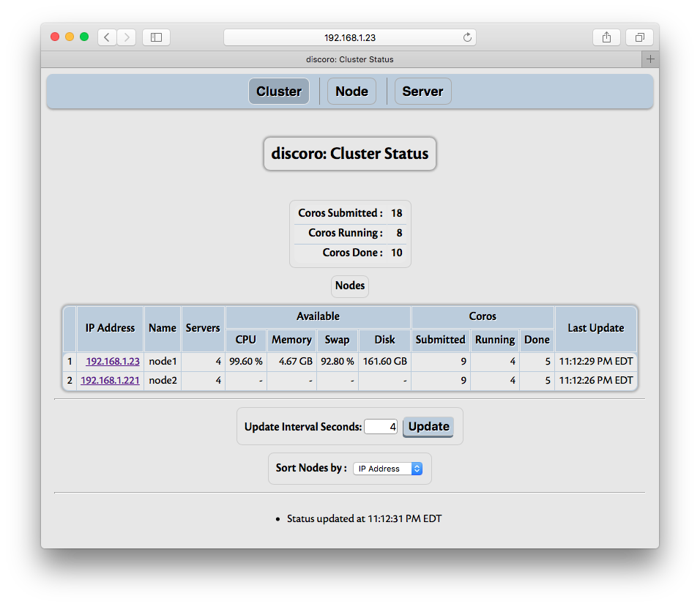
Task: Click the 161.60 GB disk value
Action: click(x=385, y=362)
